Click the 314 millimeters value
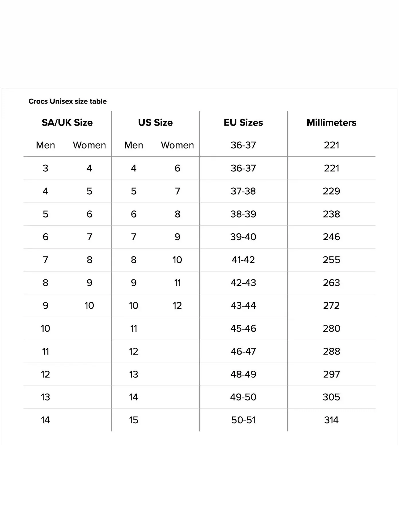 331,420
